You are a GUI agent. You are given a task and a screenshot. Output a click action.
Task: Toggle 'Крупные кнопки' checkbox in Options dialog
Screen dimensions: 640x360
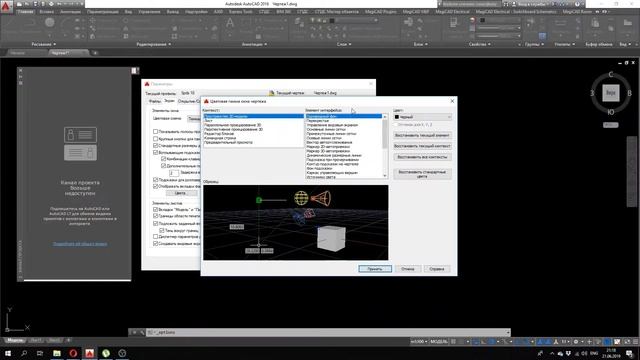pyautogui.click(x=156, y=139)
